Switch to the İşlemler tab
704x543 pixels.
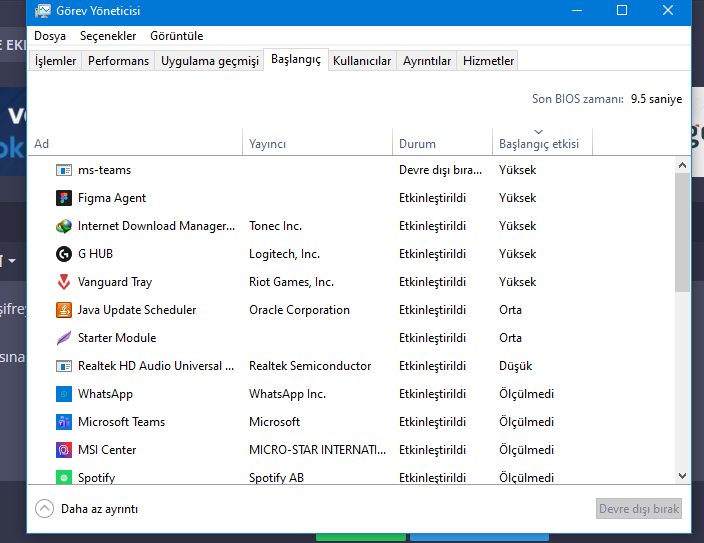pyautogui.click(x=55, y=61)
